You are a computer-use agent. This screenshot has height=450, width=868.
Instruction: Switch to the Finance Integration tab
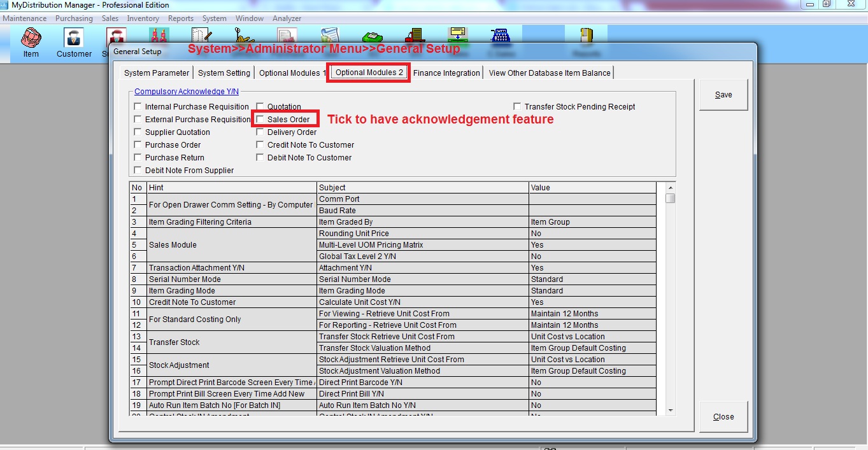[x=446, y=73]
